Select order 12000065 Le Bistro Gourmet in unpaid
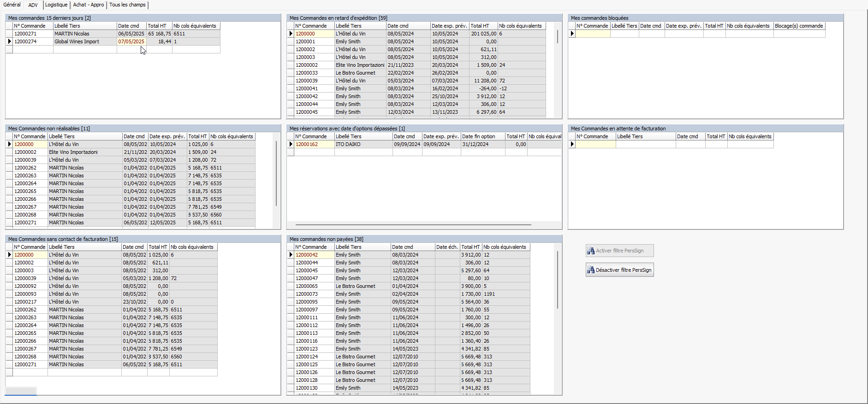 [x=307, y=286]
